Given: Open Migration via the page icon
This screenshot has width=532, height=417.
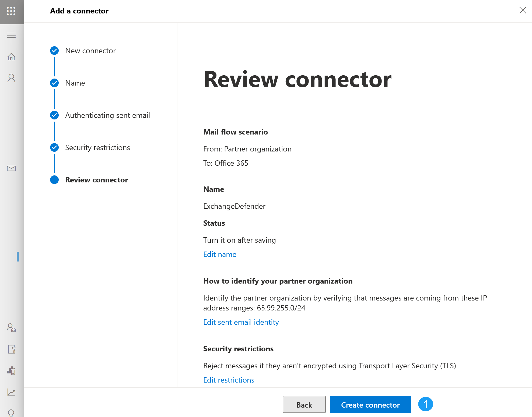Looking at the screenshot, I should pos(11,349).
